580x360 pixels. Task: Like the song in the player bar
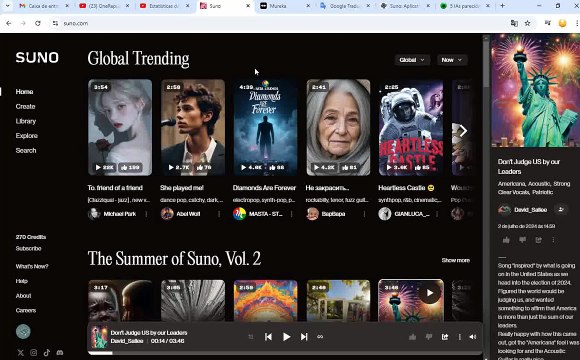click(412, 337)
